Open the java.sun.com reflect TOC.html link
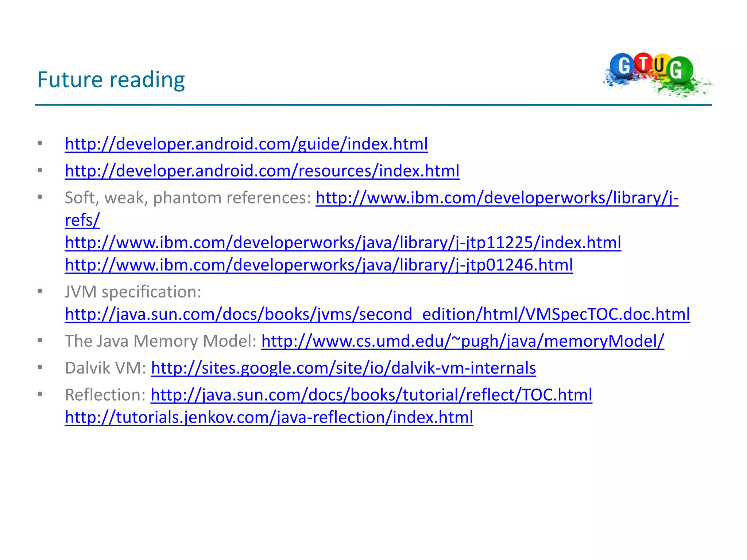The height and width of the screenshot is (560, 747). 371,395
